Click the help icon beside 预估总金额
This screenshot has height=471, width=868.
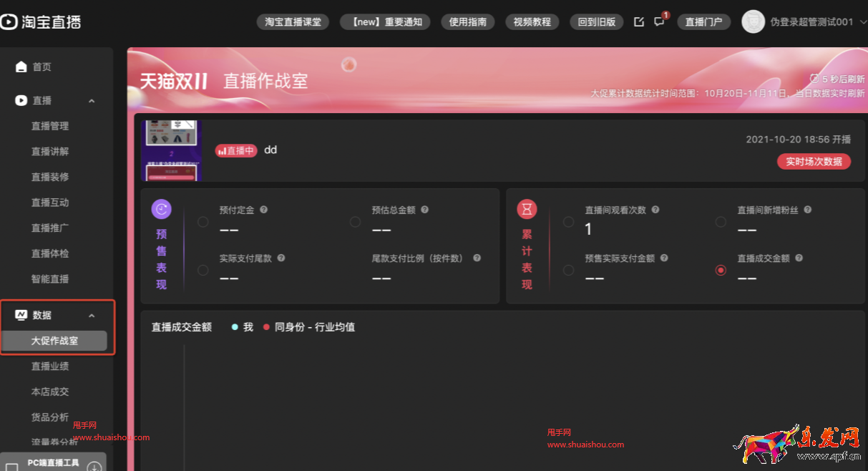424,210
